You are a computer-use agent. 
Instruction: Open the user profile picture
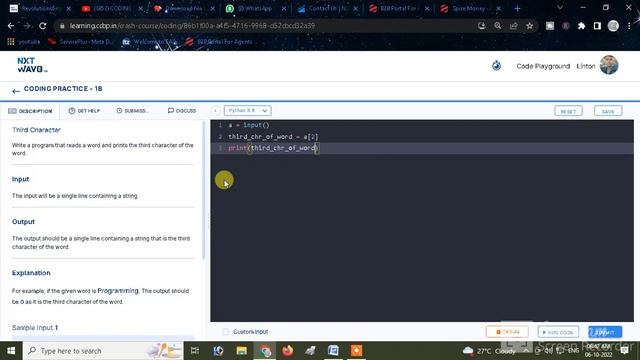[x=609, y=65]
